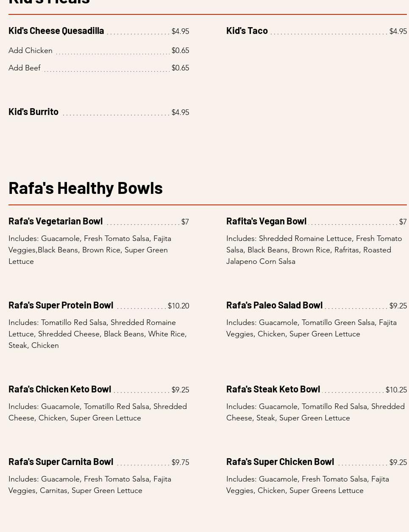Image resolution: width=409 pixels, height=532 pixels.
Task: Choose Rafa's Chicken Keto Bowl
Action: click(x=60, y=389)
